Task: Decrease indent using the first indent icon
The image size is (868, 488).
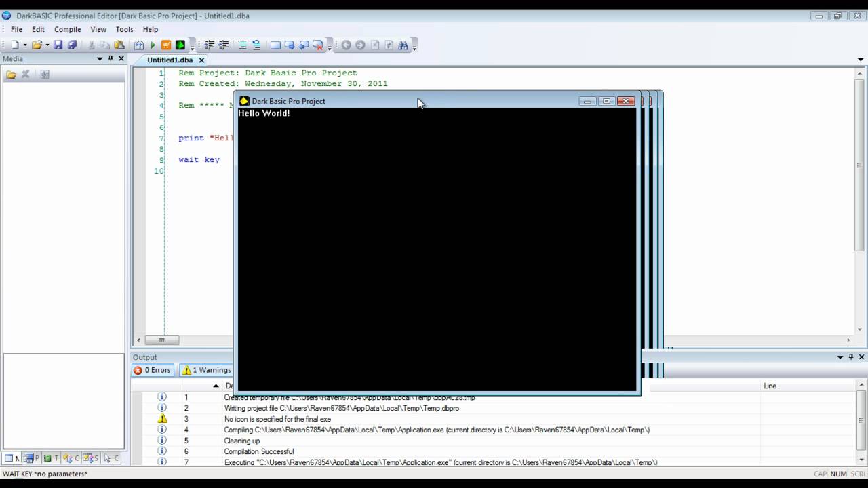Action: (210, 45)
